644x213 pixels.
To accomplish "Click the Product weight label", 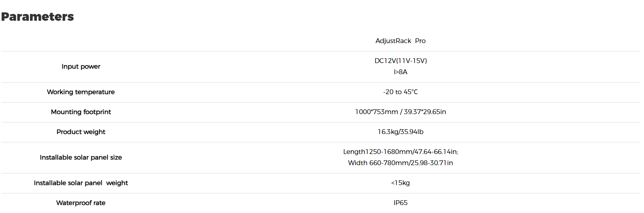I will (x=81, y=132).
